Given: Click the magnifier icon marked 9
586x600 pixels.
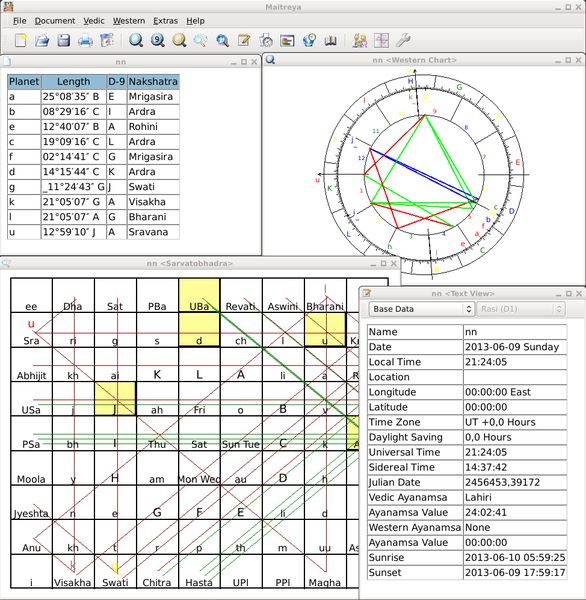Looking at the screenshot, I should [x=157, y=40].
